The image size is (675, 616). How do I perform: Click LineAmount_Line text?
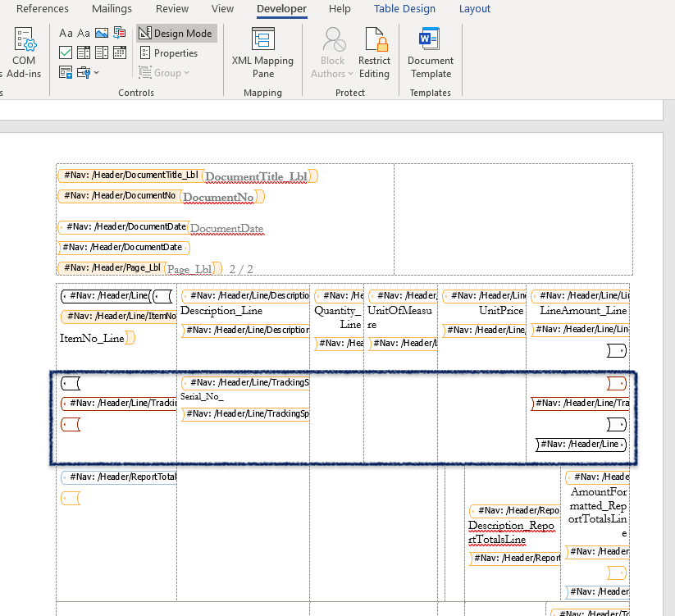tap(583, 310)
